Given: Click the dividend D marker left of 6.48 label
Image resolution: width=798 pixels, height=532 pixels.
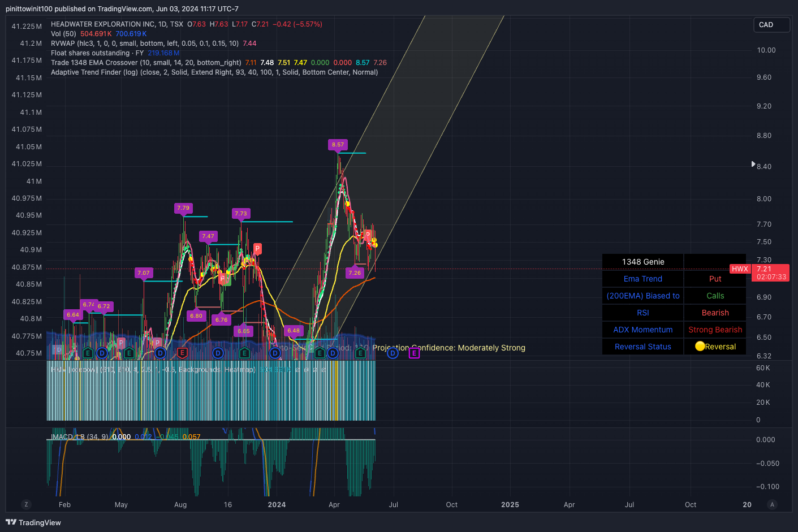Looking at the screenshot, I should tap(275, 353).
